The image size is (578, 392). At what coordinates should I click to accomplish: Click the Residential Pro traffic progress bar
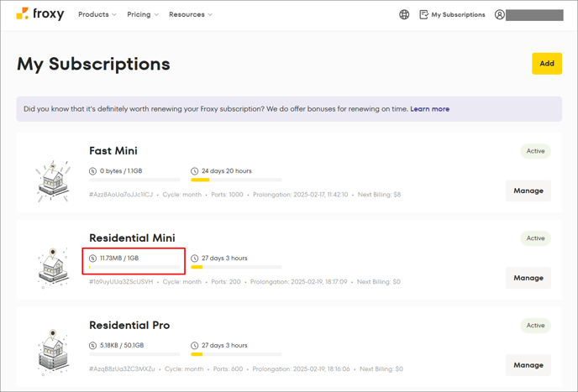pos(134,354)
